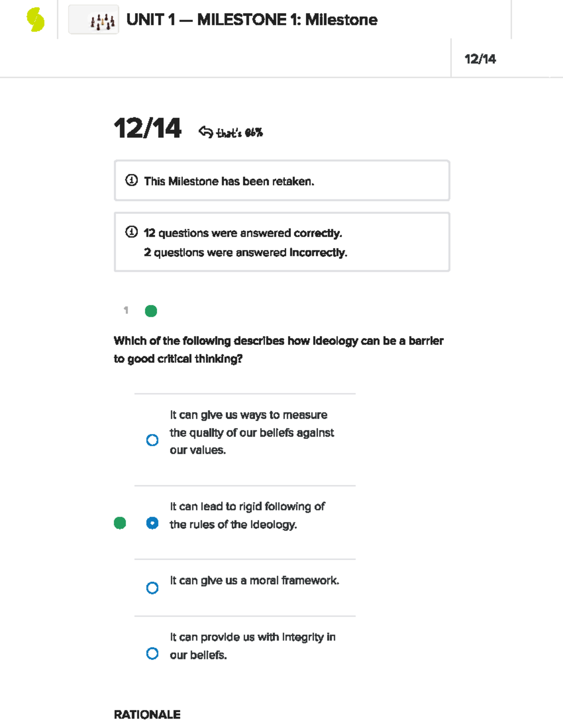This screenshot has width=563, height=728.
Task: Click green correct marker beside selected answer
Action: coord(120,523)
